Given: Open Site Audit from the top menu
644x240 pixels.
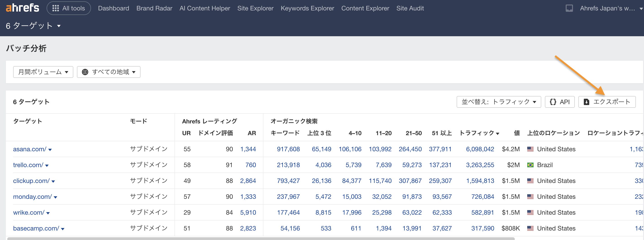Looking at the screenshot, I should (x=410, y=8).
